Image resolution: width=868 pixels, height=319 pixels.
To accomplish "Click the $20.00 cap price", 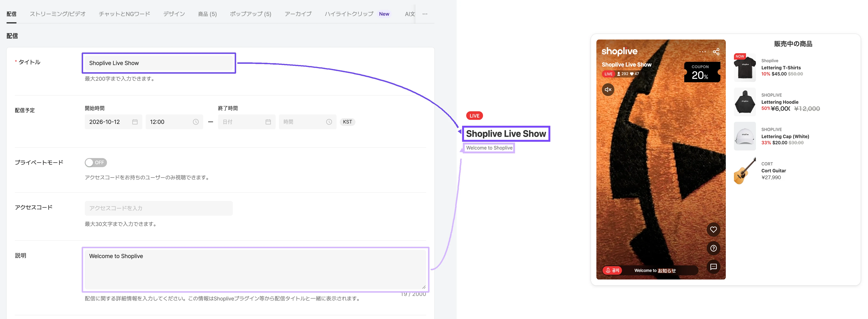I will (780, 143).
